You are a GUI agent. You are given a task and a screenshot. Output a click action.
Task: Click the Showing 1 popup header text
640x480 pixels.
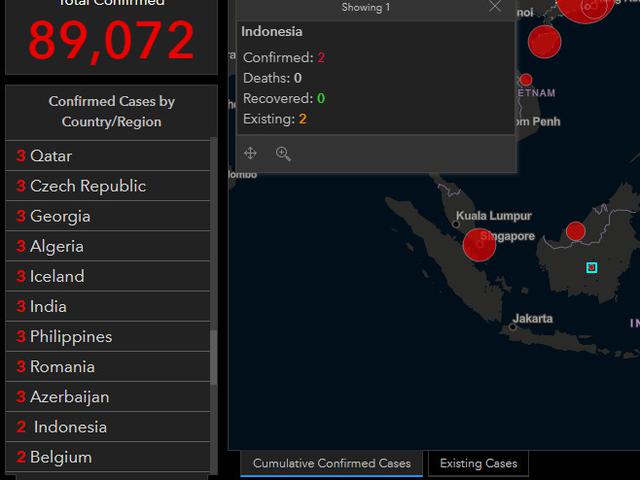tap(366, 7)
